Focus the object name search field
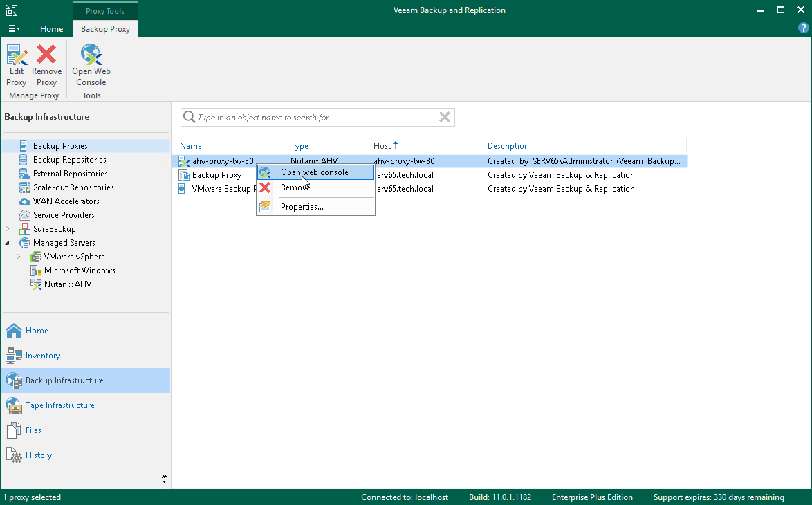Image resolution: width=812 pixels, height=505 pixels. [x=317, y=118]
